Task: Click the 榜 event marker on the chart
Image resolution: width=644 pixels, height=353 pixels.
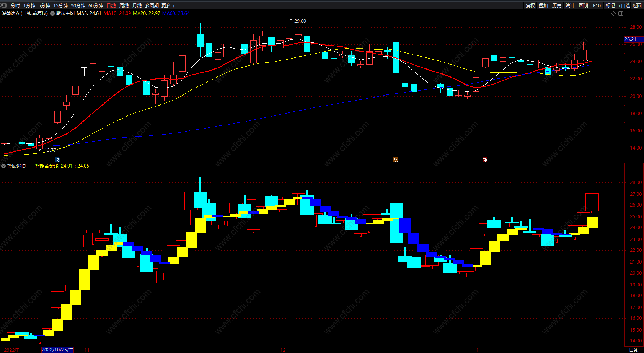Action: click(396, 160)
